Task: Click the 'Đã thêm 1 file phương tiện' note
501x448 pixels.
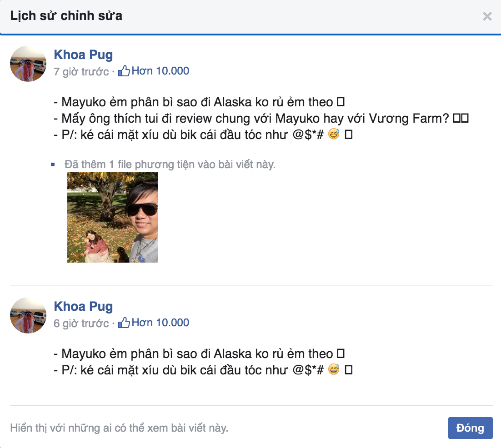Action: (x=170, y=164)
